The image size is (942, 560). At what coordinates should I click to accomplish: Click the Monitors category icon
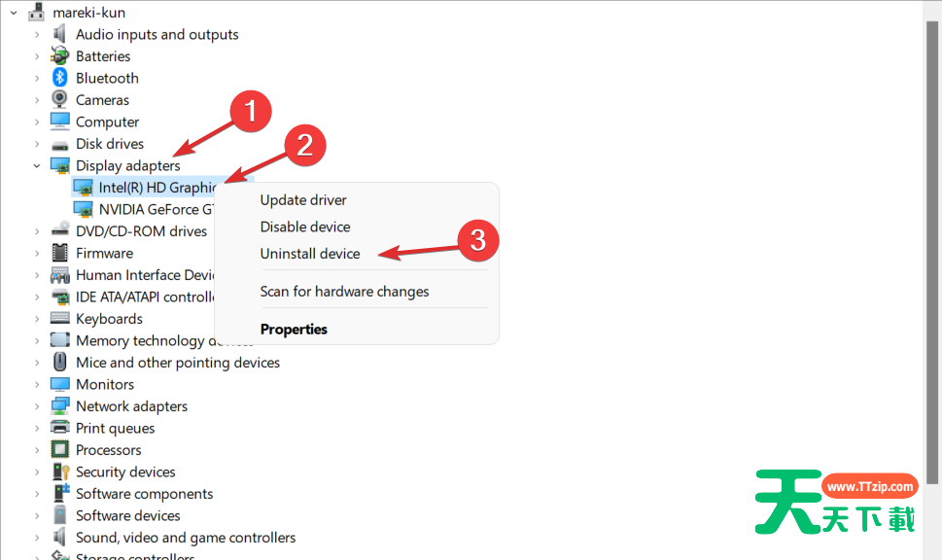60,384
